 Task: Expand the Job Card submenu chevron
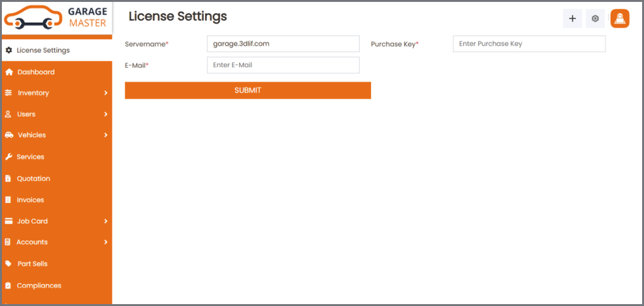pyautogui.click(x=106, y=221)
